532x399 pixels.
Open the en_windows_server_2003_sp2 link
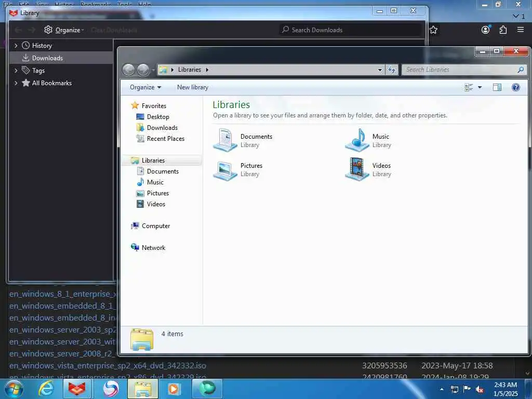(63, 330)
